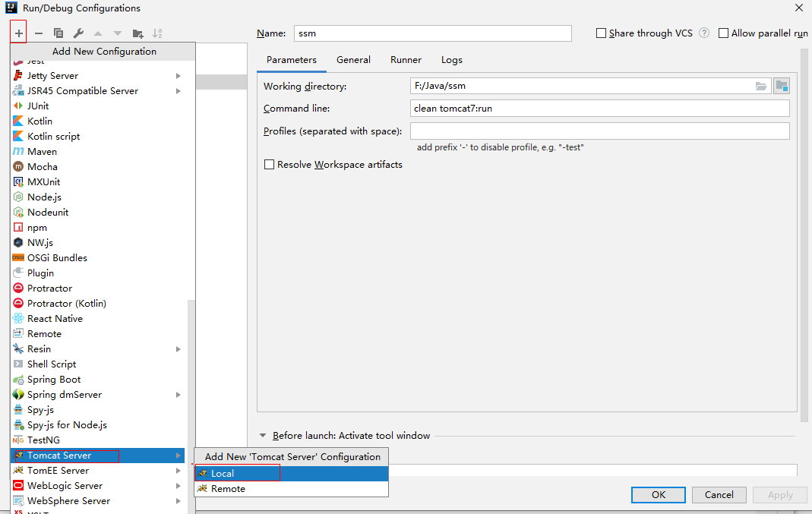The height and width of the screenshot is (514, 812).
Task: Click the Name field containing ssm
Action: pyautogui.click(x=433, y=33)
